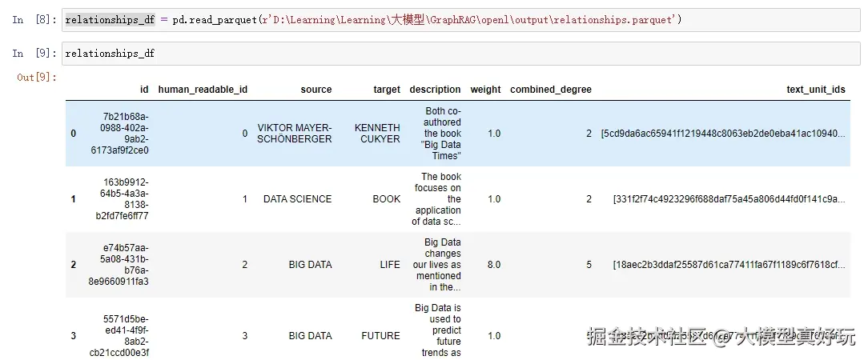
Task: Click the Out[9] output prompt label
Action: pyautogui.click(x=37, y=78)
